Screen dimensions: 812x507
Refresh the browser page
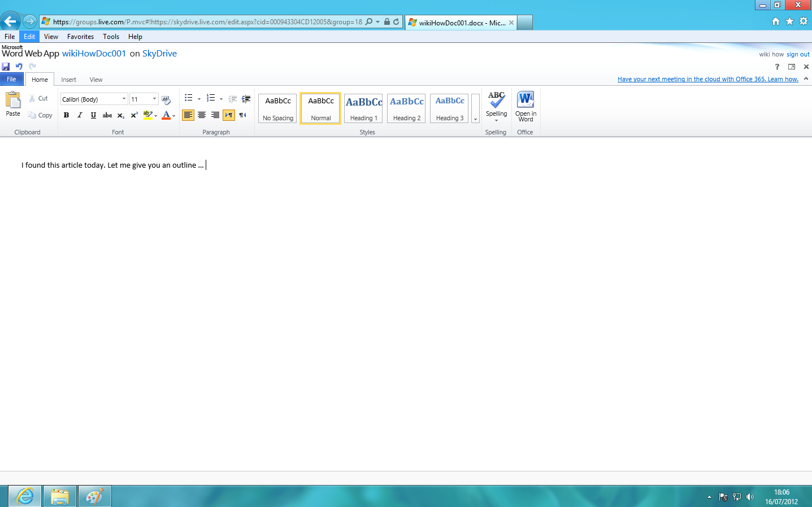coord(396,22)
